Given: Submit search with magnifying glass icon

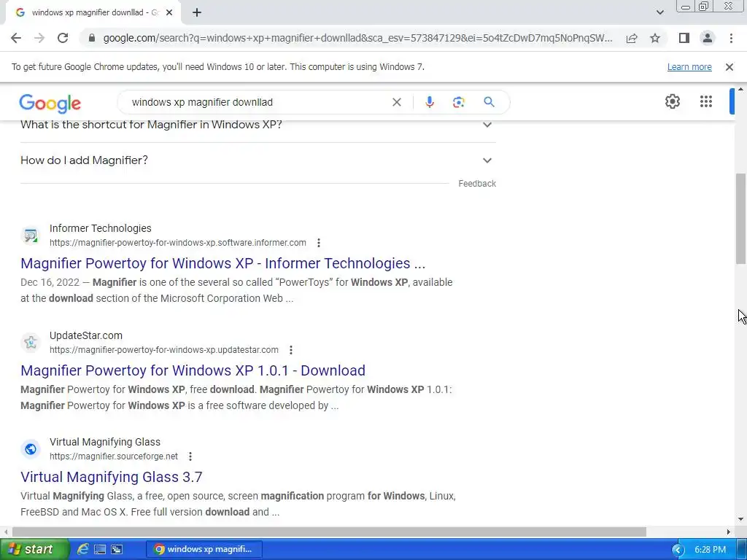Looking at the screenshot, I should (489, 102).
